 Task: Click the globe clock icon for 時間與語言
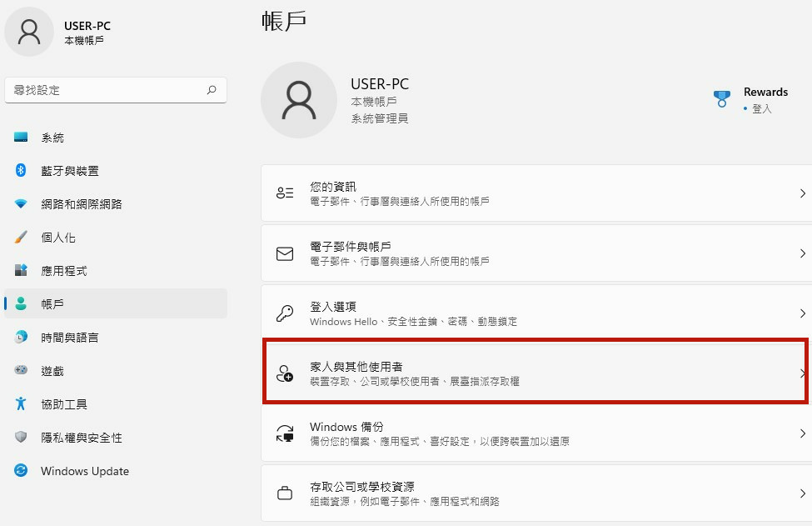click(x=22, y=338)
